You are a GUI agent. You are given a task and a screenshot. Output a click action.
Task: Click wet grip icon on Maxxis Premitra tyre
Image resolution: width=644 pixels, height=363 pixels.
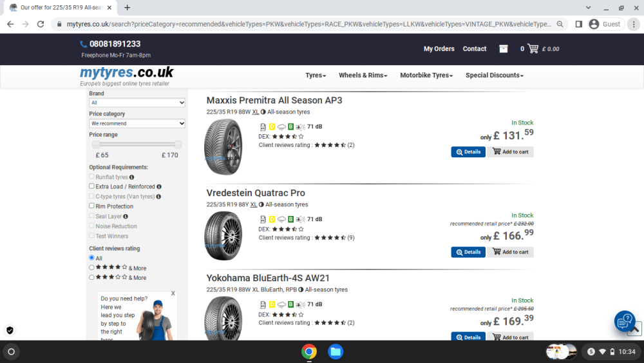click(x=281, y=126)
